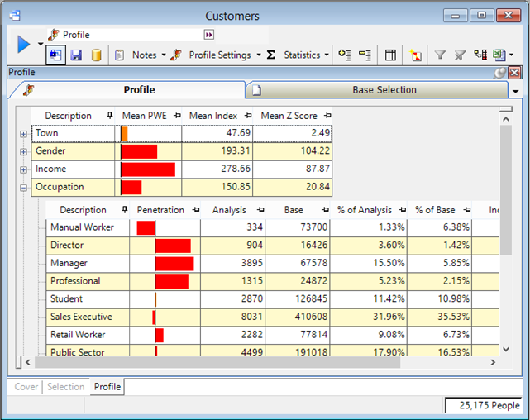Click the yellow database cylinder icon
The width and height of the screenshot is (530, 420).
[96, 55]
